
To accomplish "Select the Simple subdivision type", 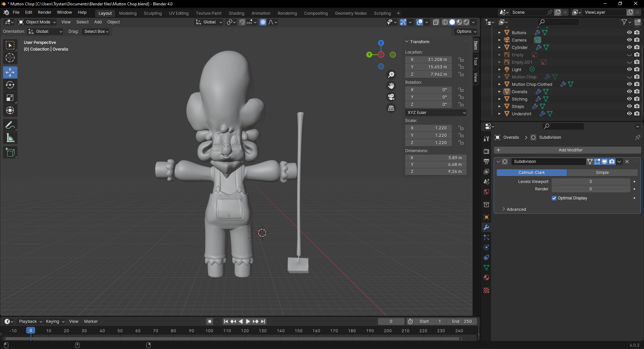I will click(x=602, y=173).
